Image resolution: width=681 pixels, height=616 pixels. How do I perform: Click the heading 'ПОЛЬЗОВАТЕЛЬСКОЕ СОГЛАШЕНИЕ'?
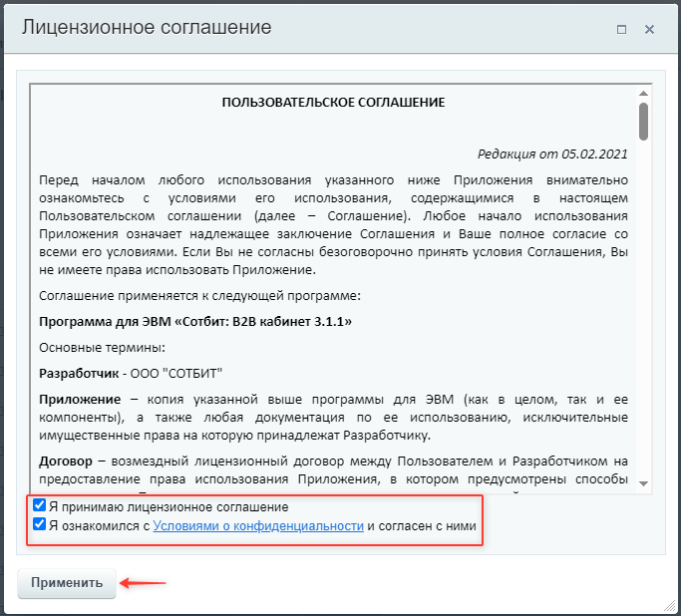point(334,103)
